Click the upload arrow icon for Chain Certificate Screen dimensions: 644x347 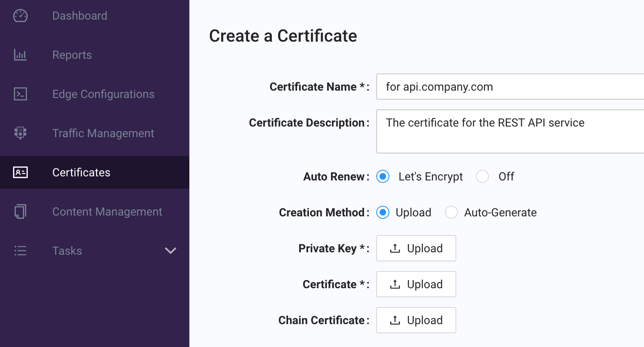[x=395, y=320]
